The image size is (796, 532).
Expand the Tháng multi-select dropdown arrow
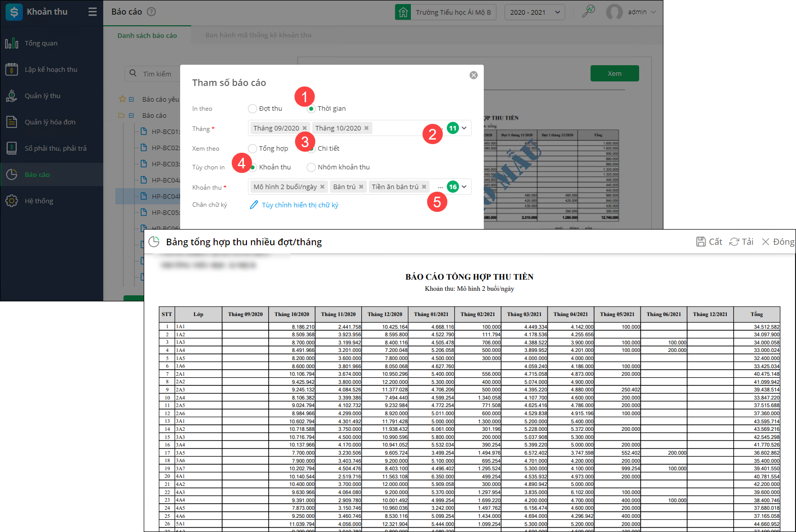pos(464,128)
